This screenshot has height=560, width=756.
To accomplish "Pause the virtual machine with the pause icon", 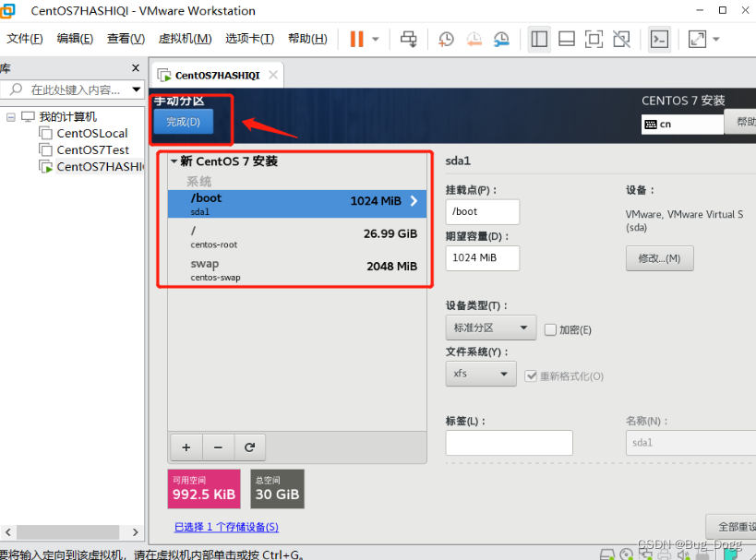I will pyautogui.click(x=356, y=39).
